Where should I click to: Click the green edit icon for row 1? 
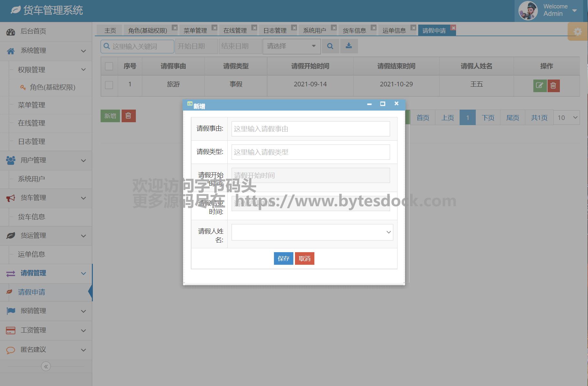coord(539,86)
